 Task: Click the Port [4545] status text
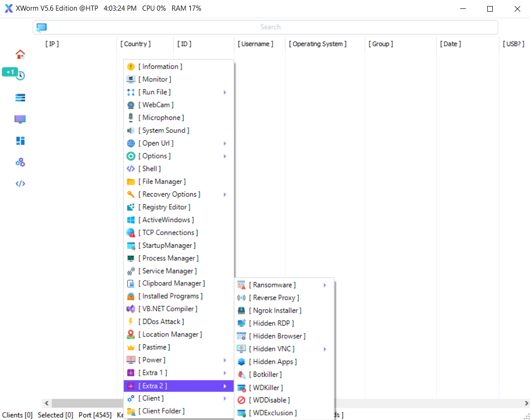coord(95,415)
